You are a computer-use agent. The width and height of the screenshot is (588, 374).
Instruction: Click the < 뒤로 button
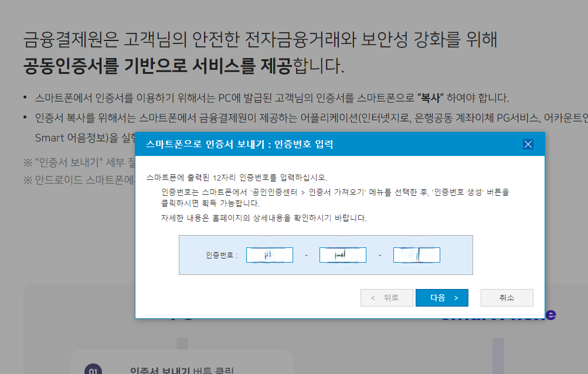tap(387, 298)
